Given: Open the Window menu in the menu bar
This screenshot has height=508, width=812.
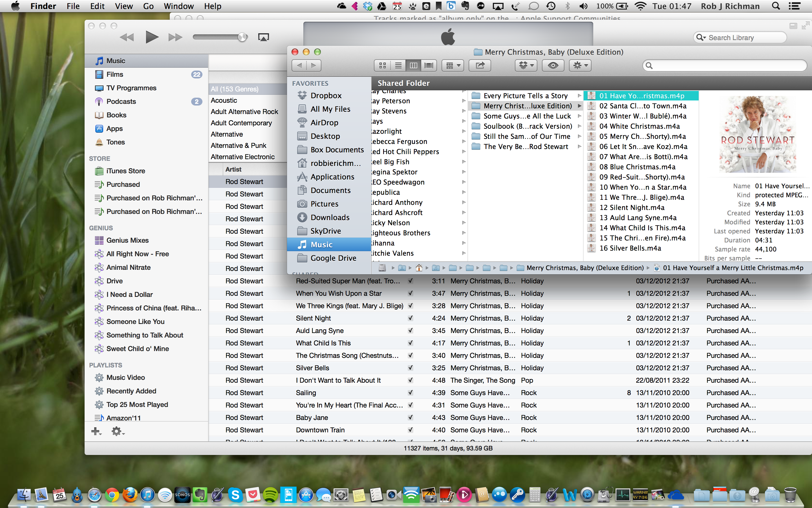Looking at the screenshot, I should [178, 6].
